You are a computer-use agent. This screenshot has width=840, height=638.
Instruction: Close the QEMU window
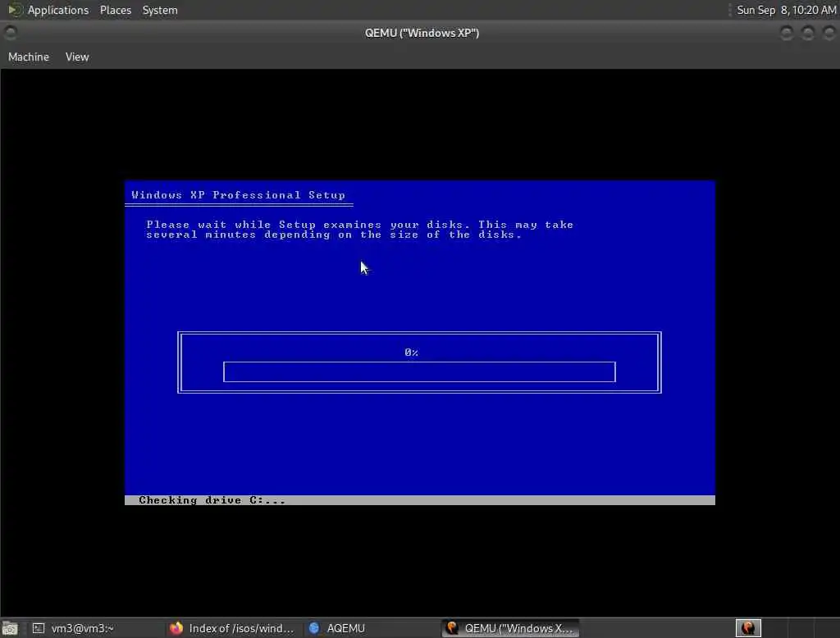(829, 34)
